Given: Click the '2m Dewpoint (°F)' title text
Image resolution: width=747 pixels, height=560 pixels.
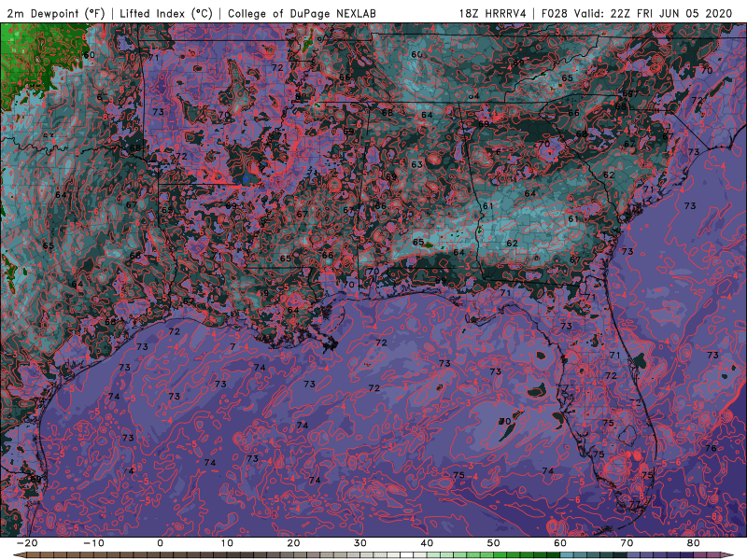Looking at the screenshot, I should point(55,14).
